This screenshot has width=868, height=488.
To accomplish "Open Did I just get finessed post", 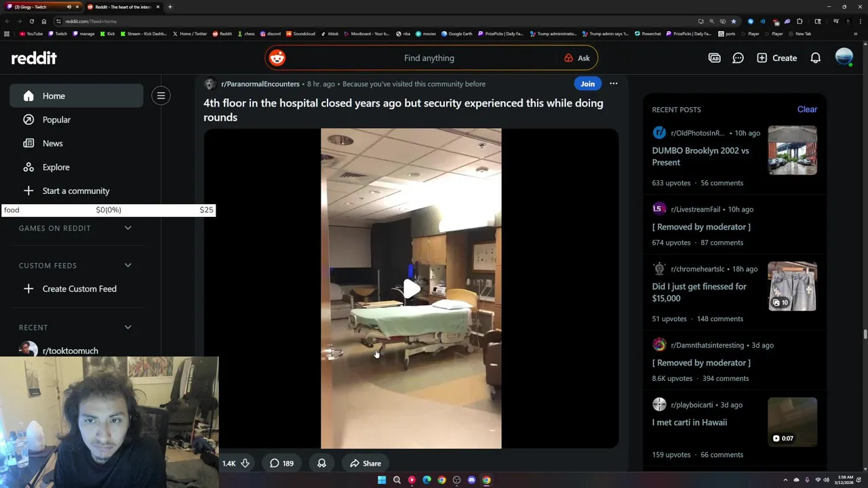I will pyautogui.click(x=699, y=292).
